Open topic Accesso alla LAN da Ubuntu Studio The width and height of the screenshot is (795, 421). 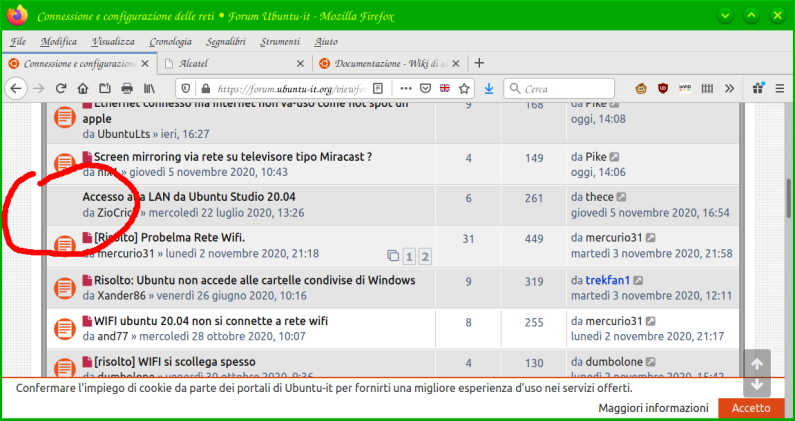(189, 197)
